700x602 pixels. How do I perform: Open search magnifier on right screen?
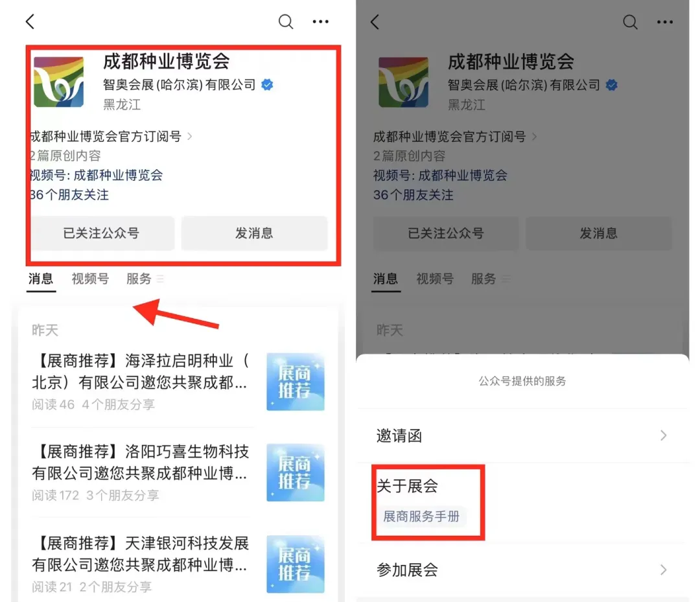coord(631,21)
